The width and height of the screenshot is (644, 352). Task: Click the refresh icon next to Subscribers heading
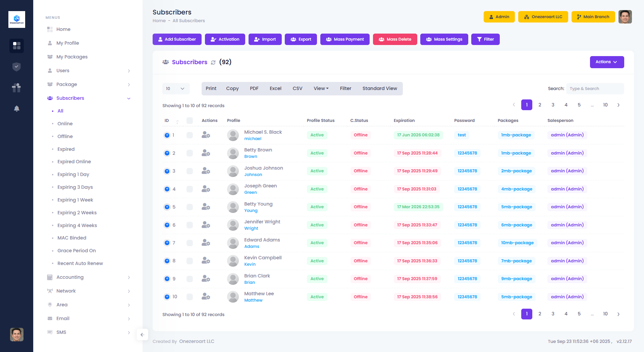pos(213,62)
